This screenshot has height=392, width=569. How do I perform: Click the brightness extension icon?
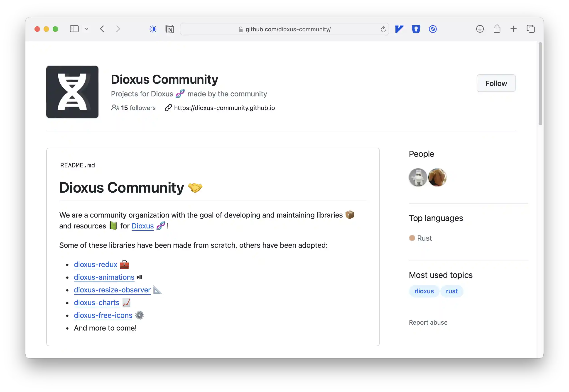[x=153, y=29]
